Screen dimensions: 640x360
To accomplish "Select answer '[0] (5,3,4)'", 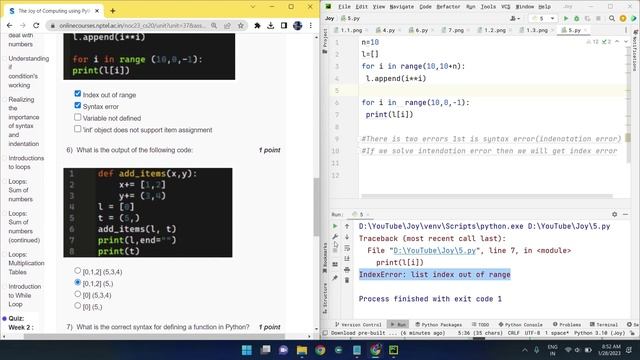I will (x=78, y=294).
